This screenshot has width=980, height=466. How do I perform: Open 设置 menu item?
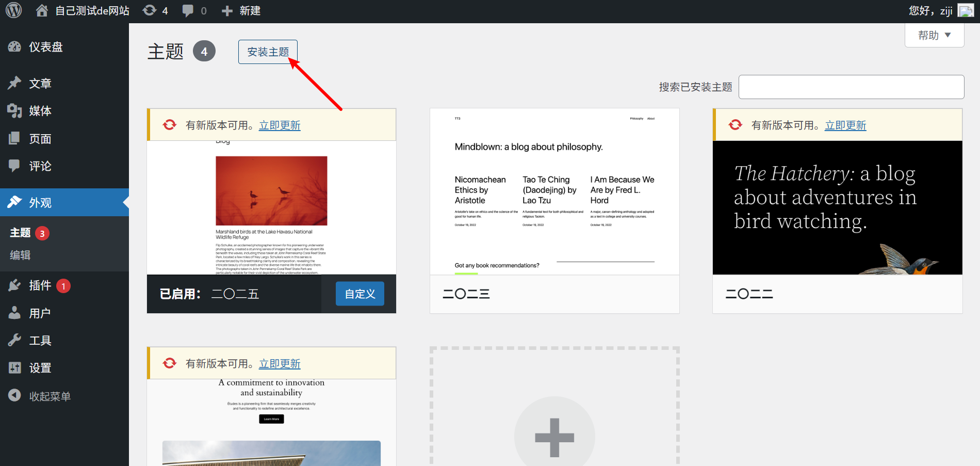click(64, 367)
